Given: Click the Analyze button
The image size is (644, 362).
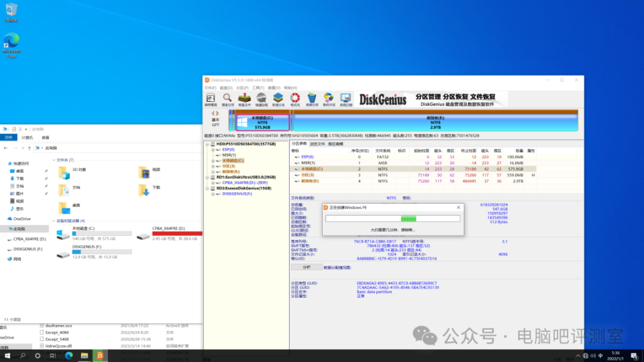Looking at the screenshot, I should coord(307,267).
